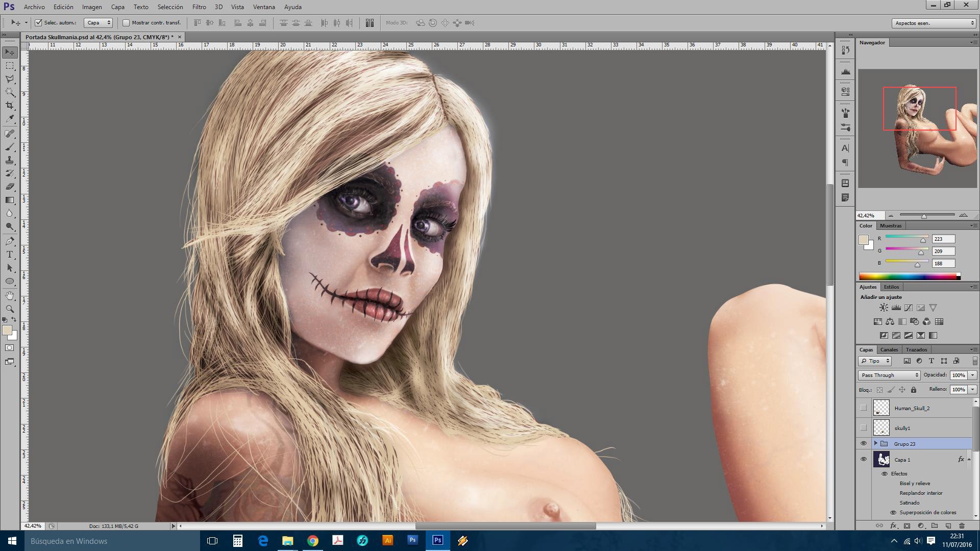Screen dimensions: 980x551
Task: Select the Hand tool
Action: coord(10,295)
